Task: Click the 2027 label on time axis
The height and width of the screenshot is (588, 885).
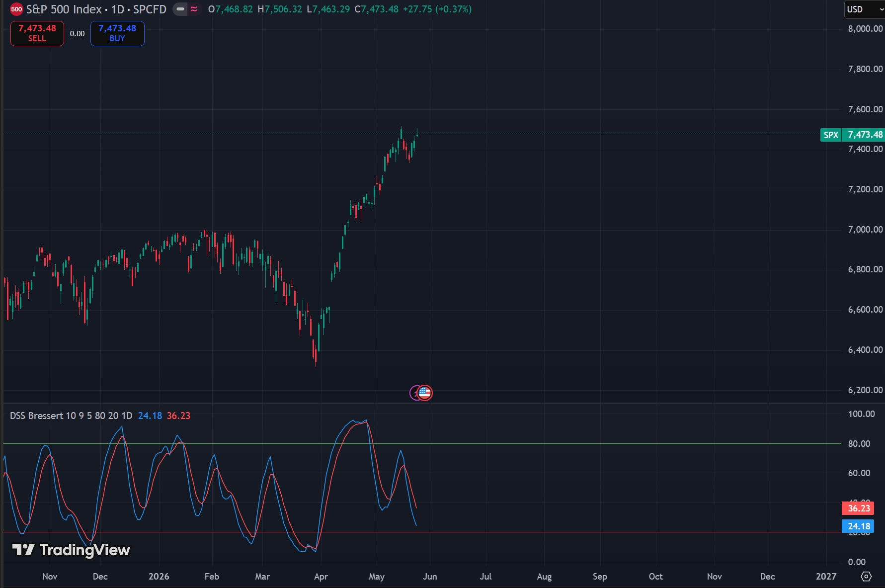Action: pos(826,577)
